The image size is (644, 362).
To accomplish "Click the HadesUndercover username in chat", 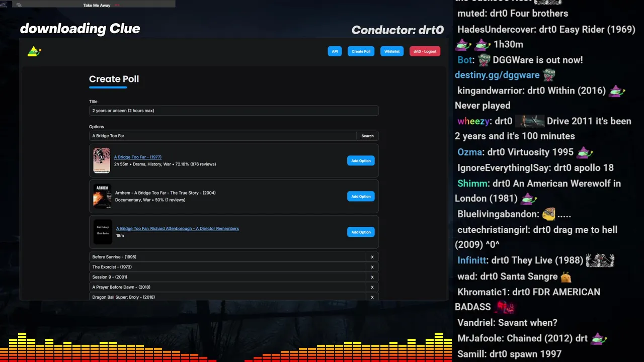I will 495,29.
